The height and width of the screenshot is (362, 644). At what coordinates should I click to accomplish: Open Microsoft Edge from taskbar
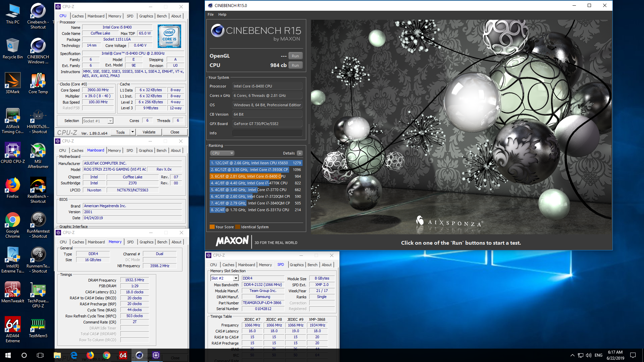click(x=74, y=355)
